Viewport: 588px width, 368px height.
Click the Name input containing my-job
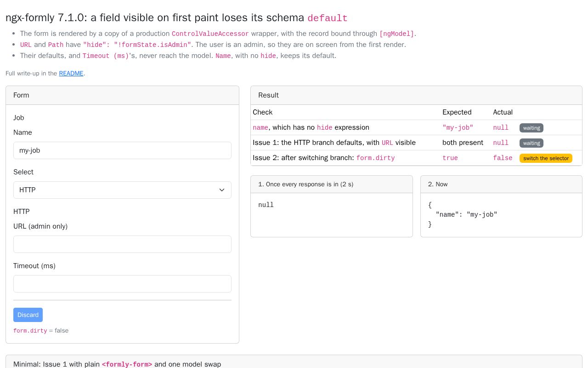pyautogui.click(x=122, y=150)
